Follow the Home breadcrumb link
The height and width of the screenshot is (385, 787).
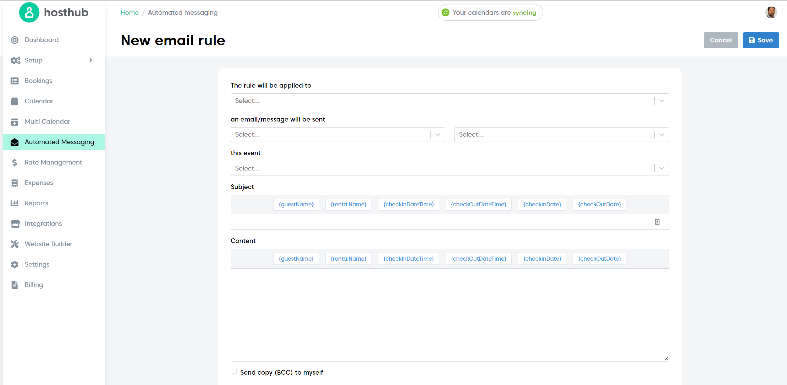129,13
